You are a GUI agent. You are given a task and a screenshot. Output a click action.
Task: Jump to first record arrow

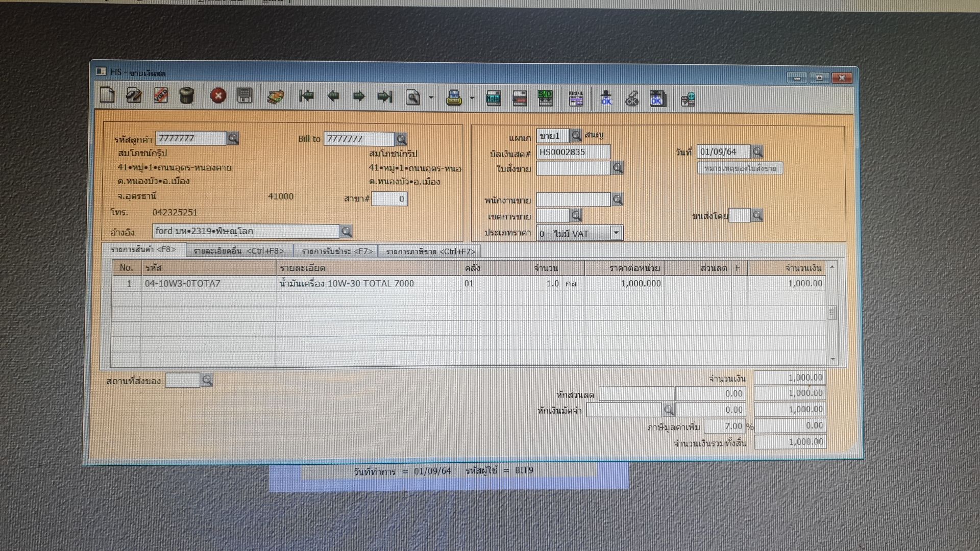coord(306,96)
